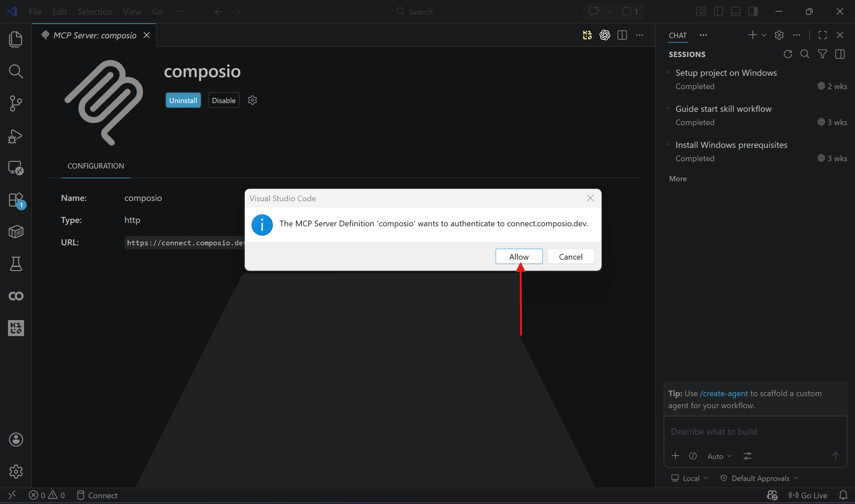Image resolution: width=855 pixels, height=504 pixels.
Task: Open the Explorer view in activity bar
Action: click(x=16, y=39)
